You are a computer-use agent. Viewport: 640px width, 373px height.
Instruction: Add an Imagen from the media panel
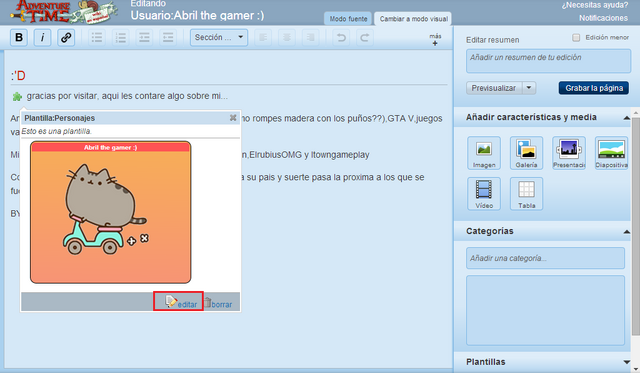[484, 153]
